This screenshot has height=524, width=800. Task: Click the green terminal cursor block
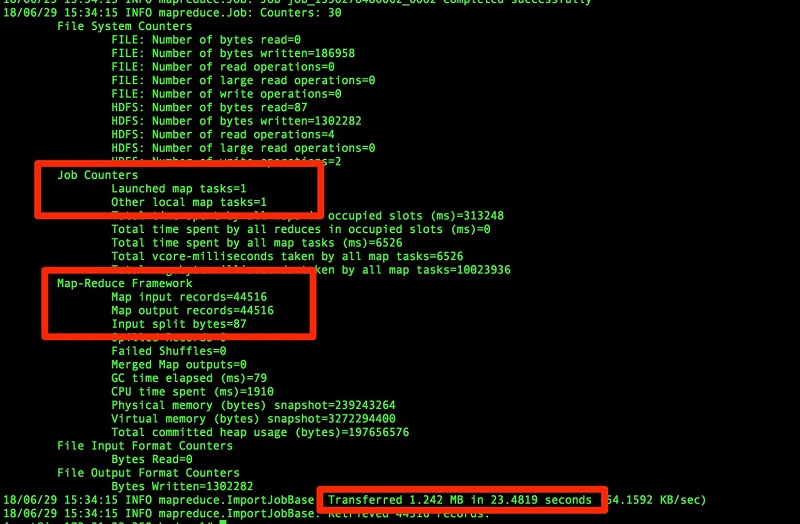223,522
